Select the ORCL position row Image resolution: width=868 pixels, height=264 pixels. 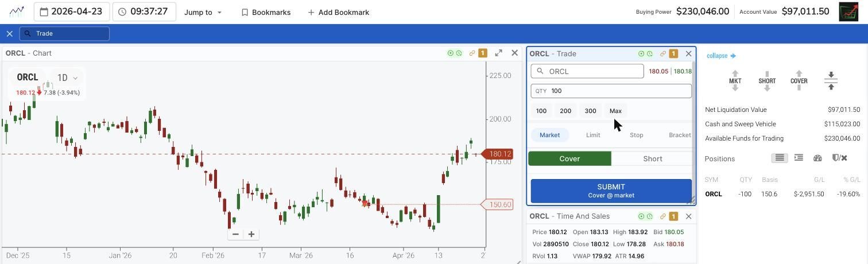coord(782,194)
